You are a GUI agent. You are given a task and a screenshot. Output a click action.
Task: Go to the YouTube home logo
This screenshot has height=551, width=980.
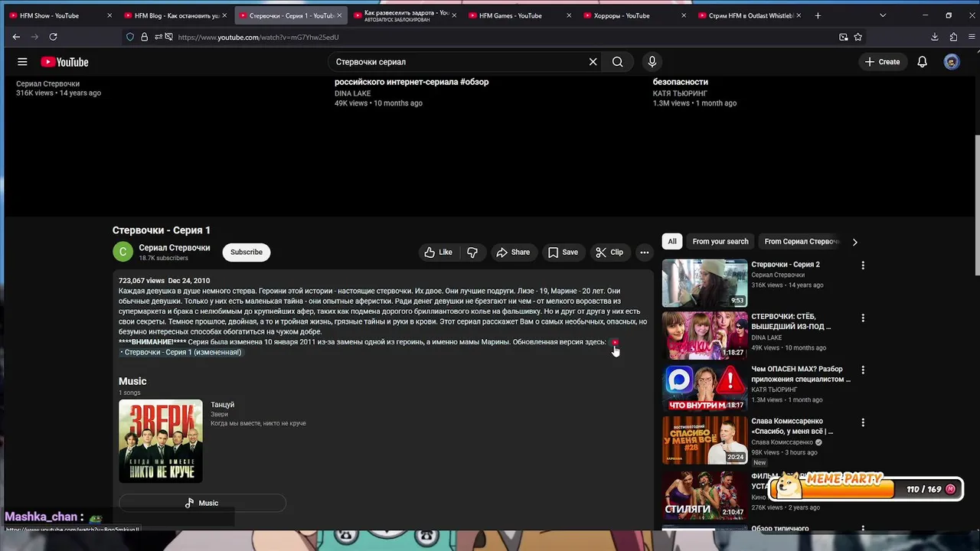point(65,62)
